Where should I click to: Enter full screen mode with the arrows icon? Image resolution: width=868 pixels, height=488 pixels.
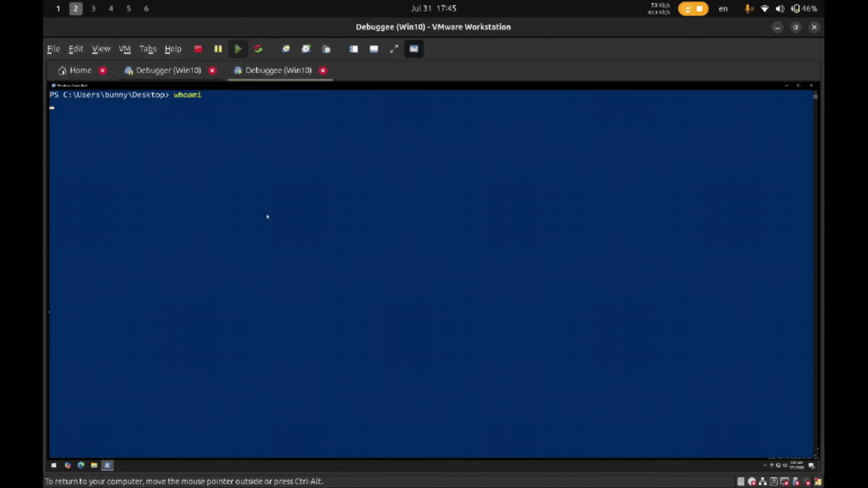click(394, 49)
